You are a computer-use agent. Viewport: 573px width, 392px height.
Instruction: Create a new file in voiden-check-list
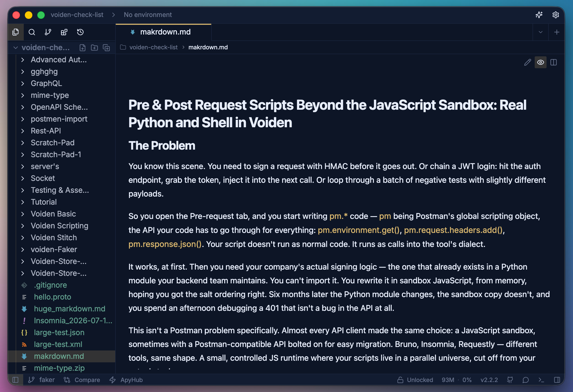point(83,48)
